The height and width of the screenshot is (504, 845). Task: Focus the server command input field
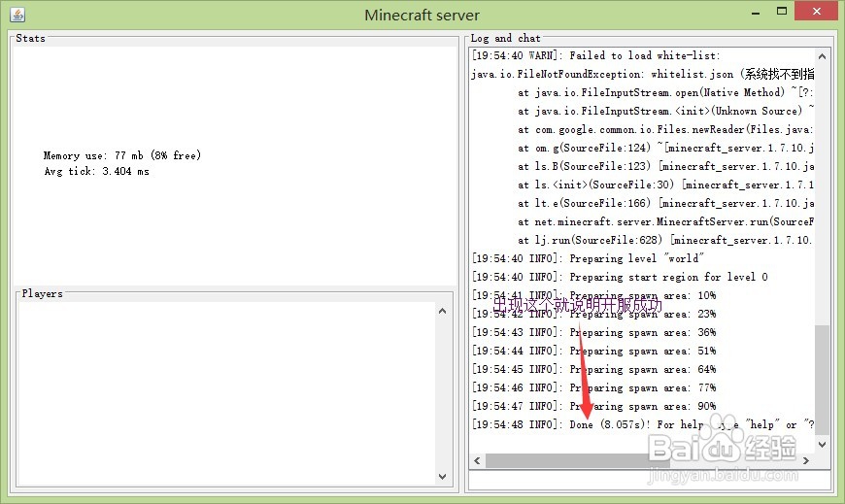650,480
